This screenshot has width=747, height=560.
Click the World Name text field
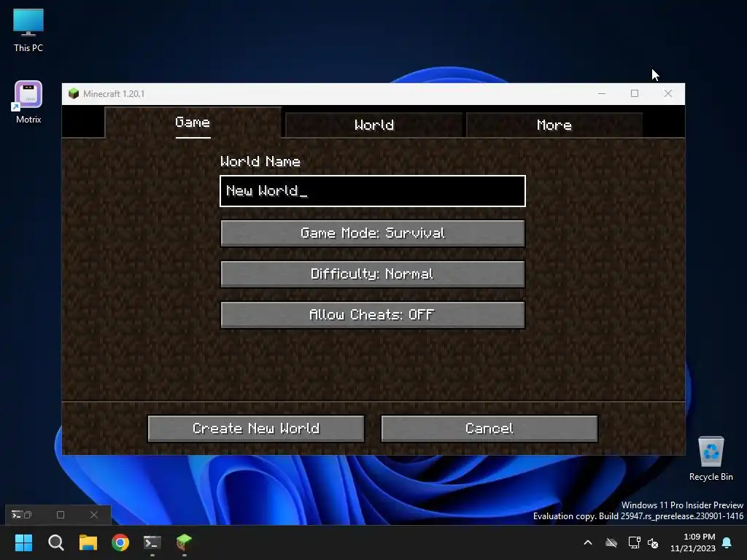(373, 191)
